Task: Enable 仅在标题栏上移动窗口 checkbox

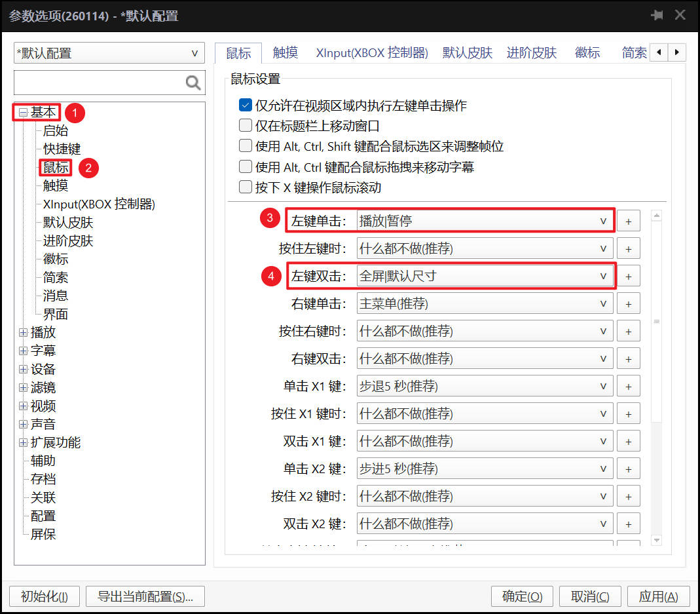Action: [246, 126]
